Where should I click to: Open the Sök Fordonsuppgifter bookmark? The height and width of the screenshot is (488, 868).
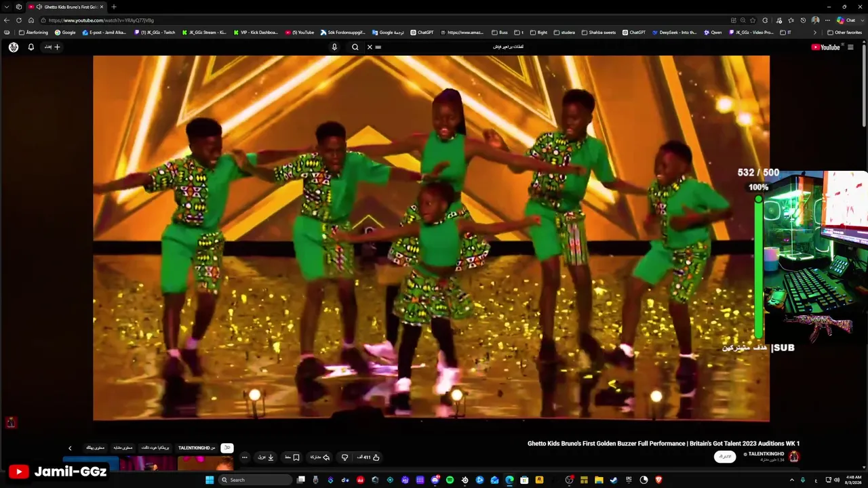[x=343, y=33]
